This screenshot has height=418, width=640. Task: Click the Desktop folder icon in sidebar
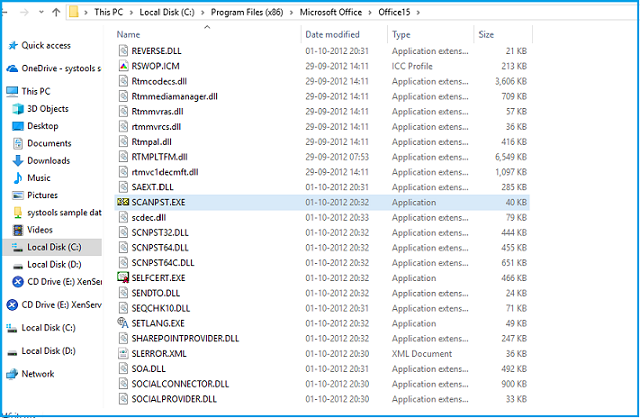pyautogui.click(x=18, y=126)
